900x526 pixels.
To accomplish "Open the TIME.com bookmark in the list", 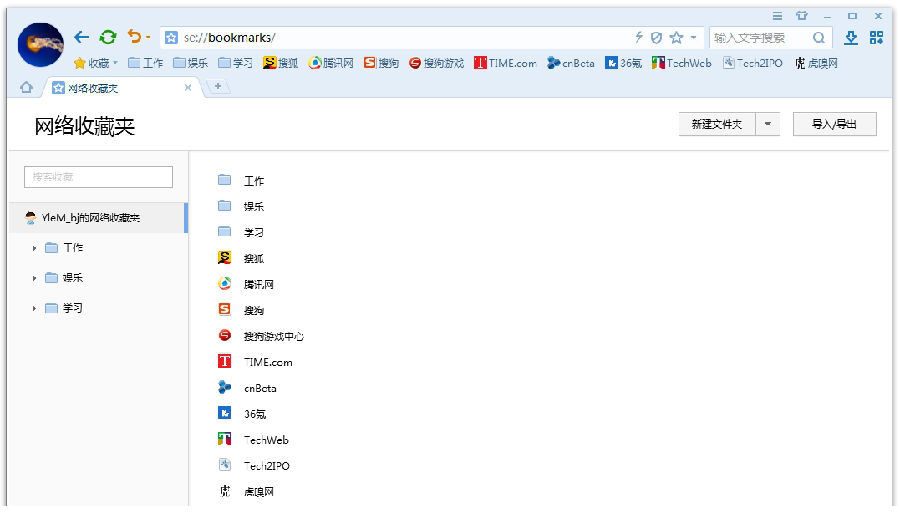I will [268, 362].
